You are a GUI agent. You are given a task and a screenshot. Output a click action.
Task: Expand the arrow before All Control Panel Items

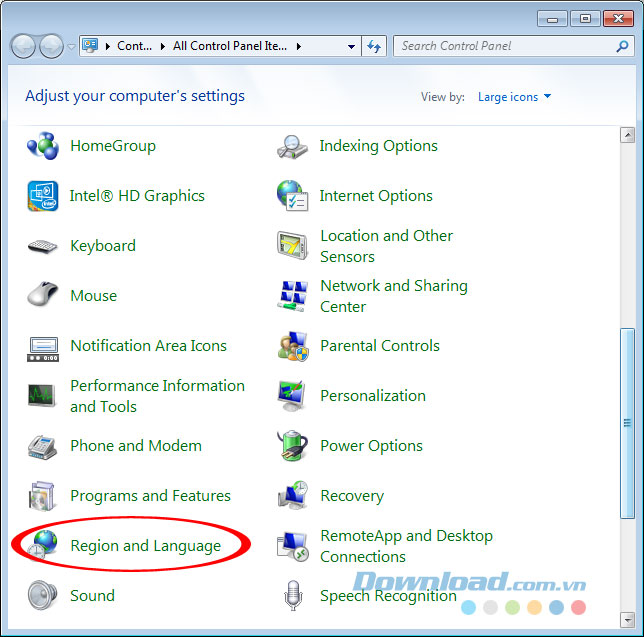(x=163, y=46)
